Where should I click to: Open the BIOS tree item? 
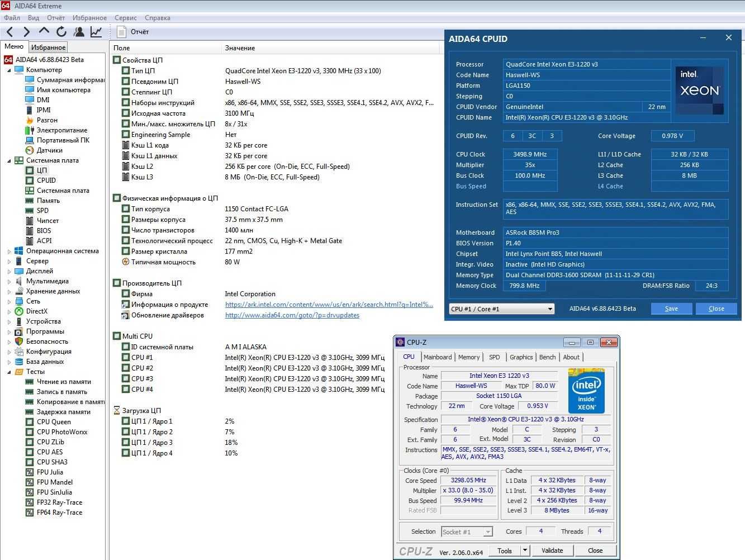click(44, 231)
